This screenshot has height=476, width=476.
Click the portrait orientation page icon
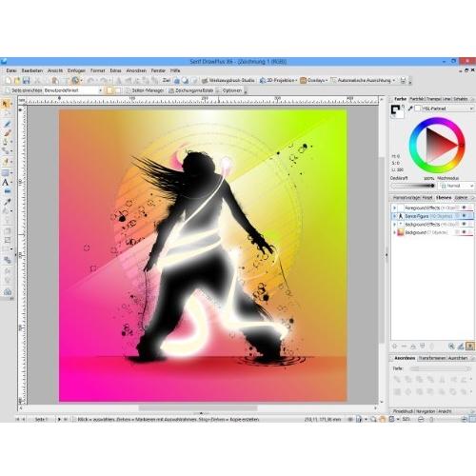[x=109, y=90]
